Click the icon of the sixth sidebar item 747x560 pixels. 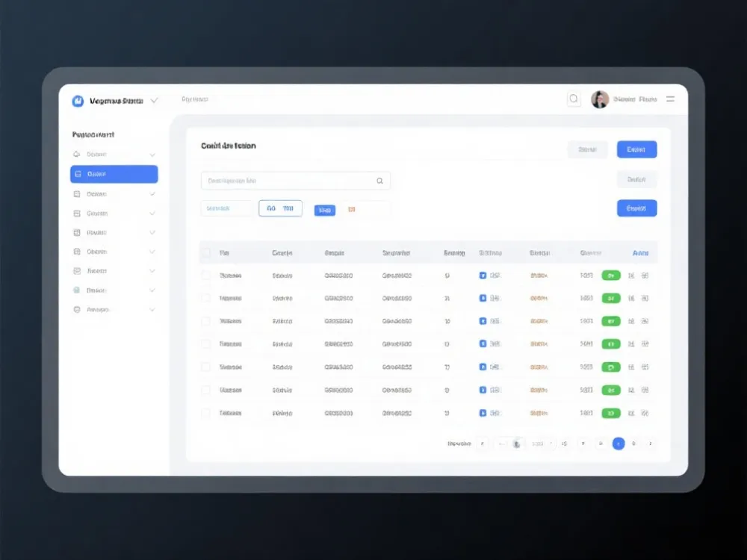point(77,252)
